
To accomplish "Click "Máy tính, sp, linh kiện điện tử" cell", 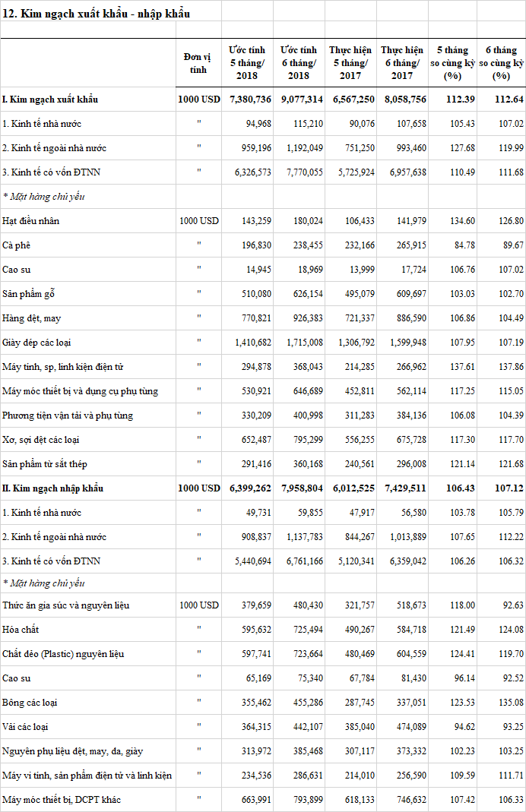I will (62, 367).
